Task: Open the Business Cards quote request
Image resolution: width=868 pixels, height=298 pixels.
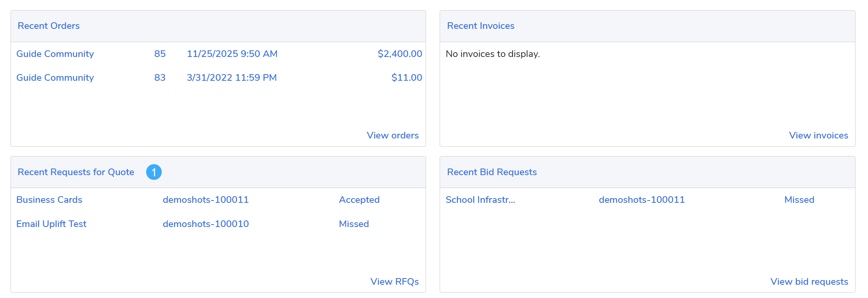Action: [49, 200]
